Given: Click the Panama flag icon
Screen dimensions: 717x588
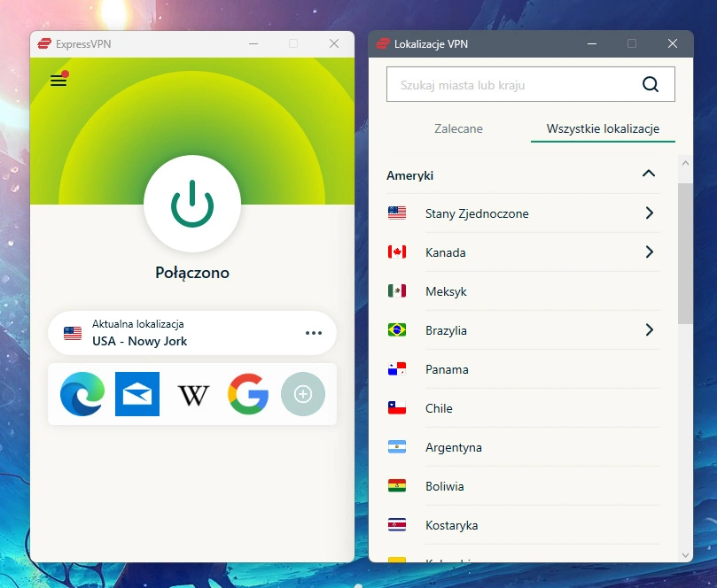Looking at the screenshot, I should pos(397,368).
